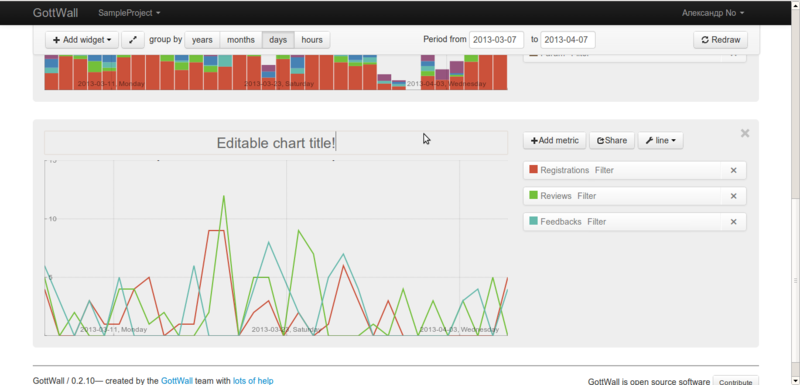Screen dimensions: 800x385
Task: Group data by hours
Action: point(312,40)
